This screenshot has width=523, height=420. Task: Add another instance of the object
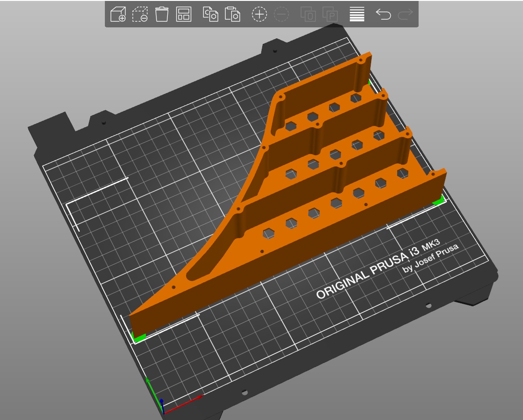pyautogui.click(x=259, y=15)
